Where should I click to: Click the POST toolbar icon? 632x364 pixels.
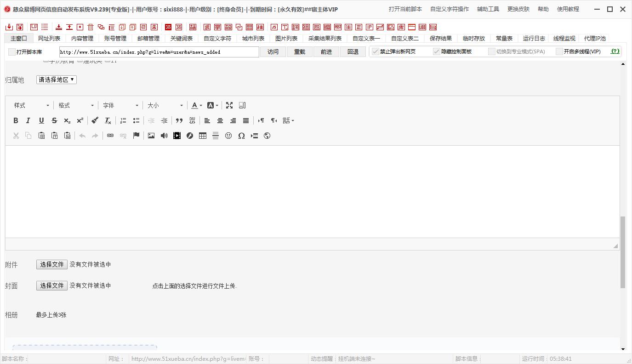click(338, 27)
